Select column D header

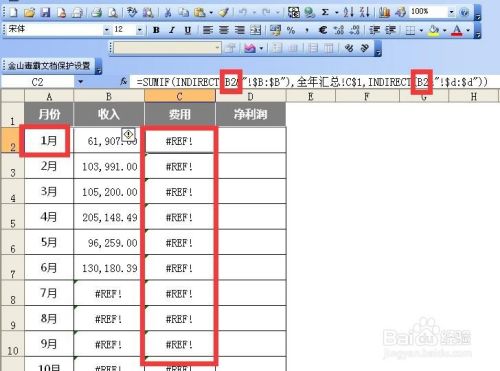251,97
